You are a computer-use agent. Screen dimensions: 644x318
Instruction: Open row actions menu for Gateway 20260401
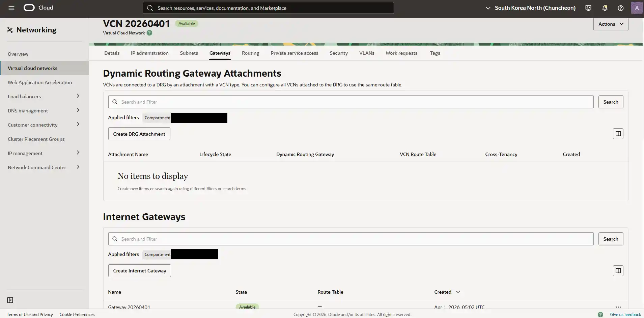(618, 307)
